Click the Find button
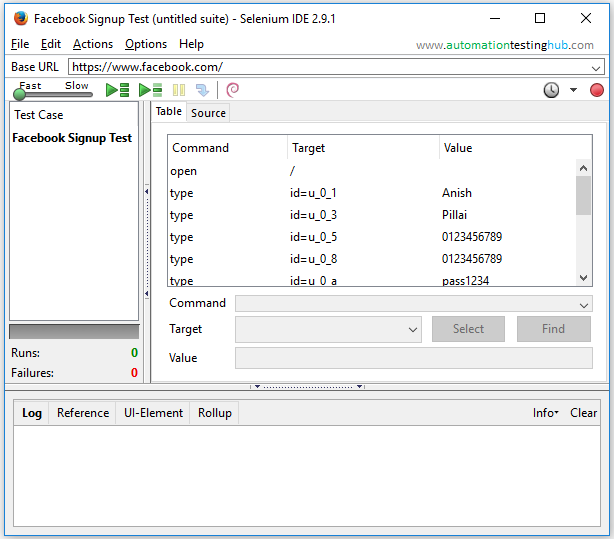 [553, 329]
